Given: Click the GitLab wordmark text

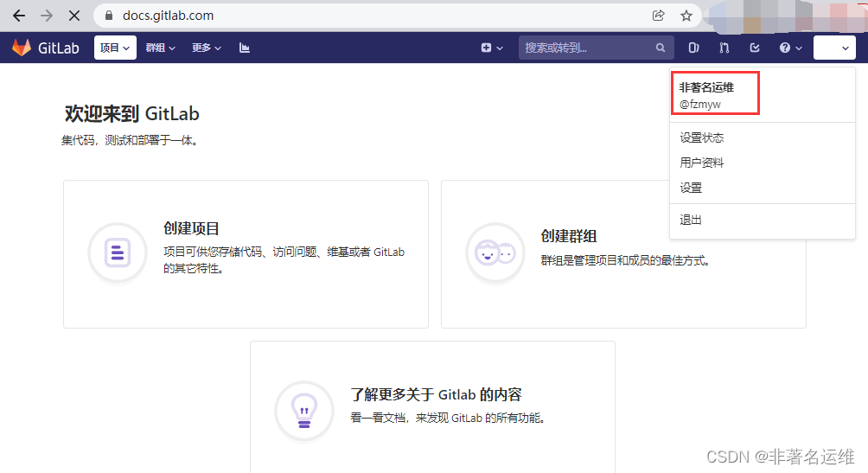Looking at the screenshot, I should point(59,48).
